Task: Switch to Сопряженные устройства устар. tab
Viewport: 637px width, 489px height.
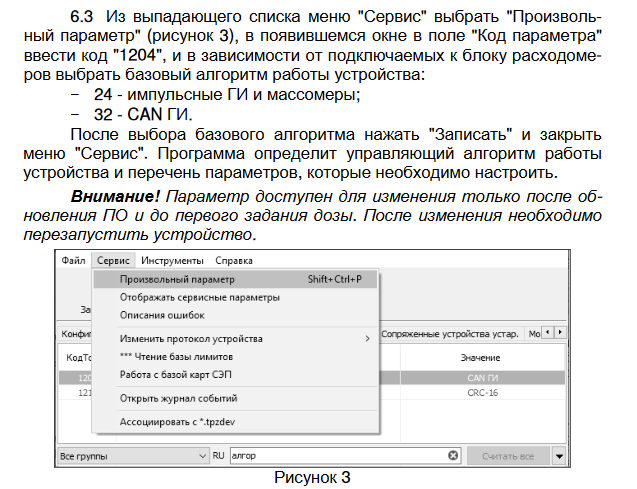Action: [450, 334]
